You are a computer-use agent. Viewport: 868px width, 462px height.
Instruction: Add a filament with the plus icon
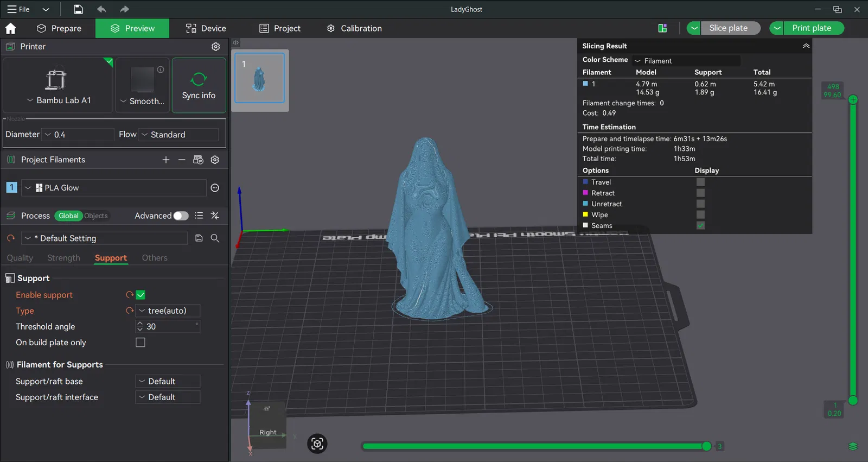[x=166, y=160]
